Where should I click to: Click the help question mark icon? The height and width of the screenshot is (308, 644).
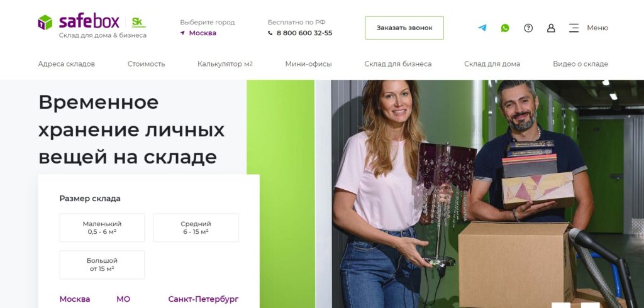coord(528,28)
